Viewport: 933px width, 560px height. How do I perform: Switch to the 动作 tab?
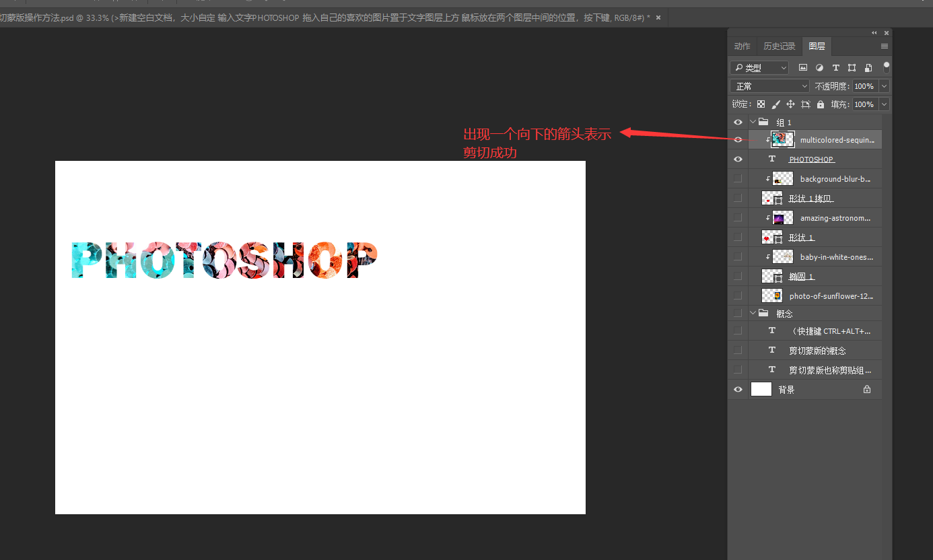(742, 46)
